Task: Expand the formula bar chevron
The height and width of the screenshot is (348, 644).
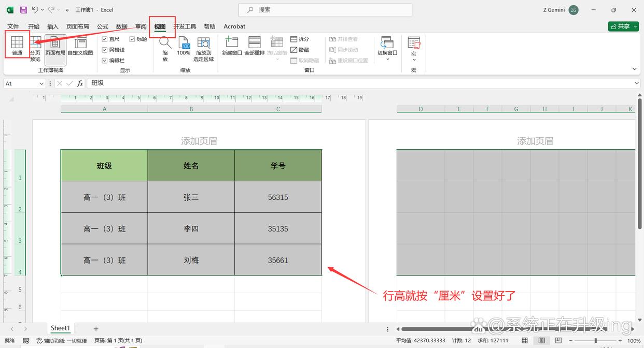Action: (x=637, y=83)
